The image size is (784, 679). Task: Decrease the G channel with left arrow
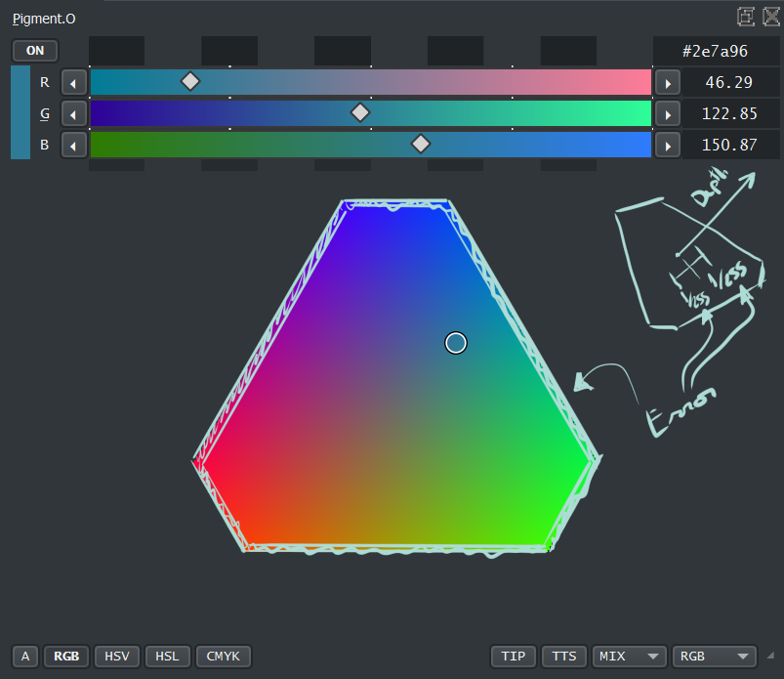[x=74, y=113]
